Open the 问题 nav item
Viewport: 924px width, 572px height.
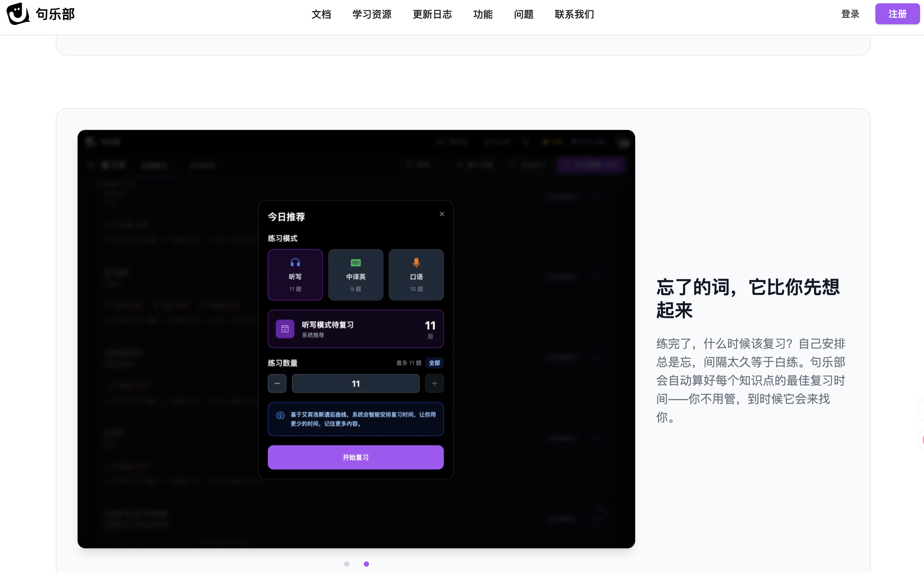[524, 14]
